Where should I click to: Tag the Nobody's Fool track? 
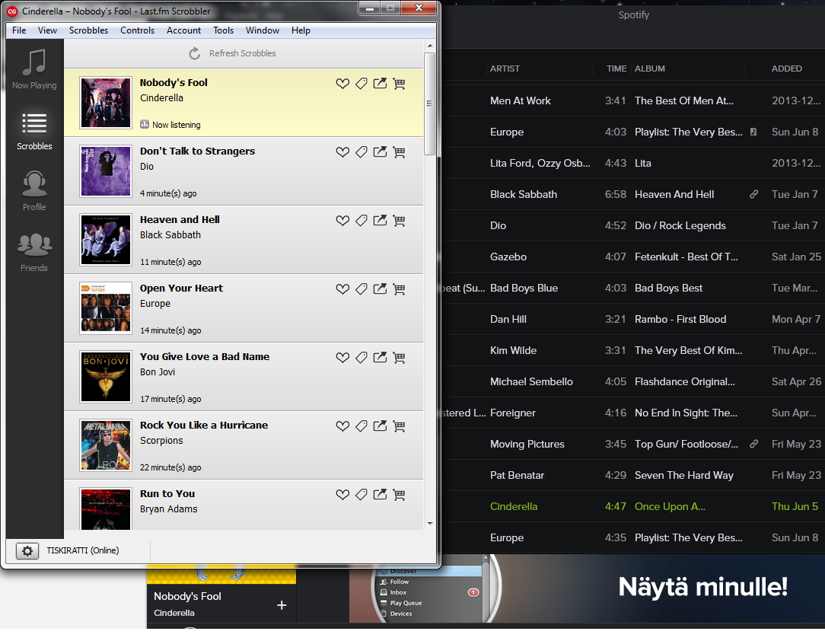click(x=361, y=83)
